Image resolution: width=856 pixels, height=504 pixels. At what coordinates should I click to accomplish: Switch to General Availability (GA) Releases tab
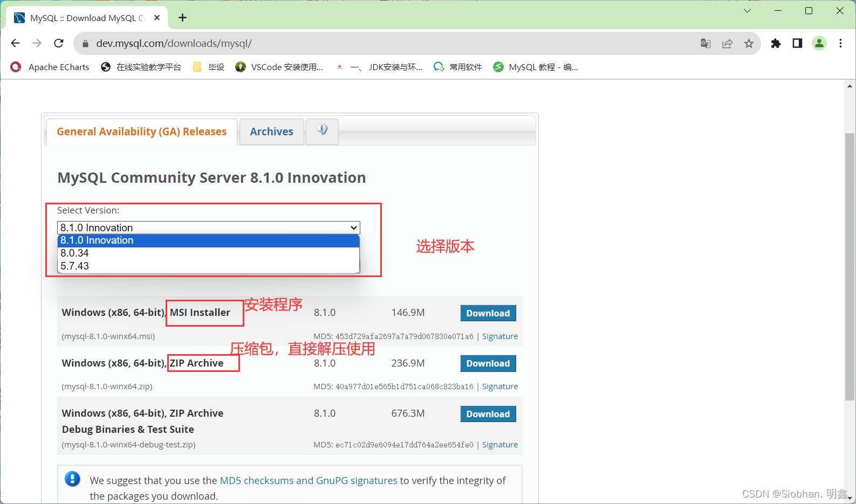point(142,132)
